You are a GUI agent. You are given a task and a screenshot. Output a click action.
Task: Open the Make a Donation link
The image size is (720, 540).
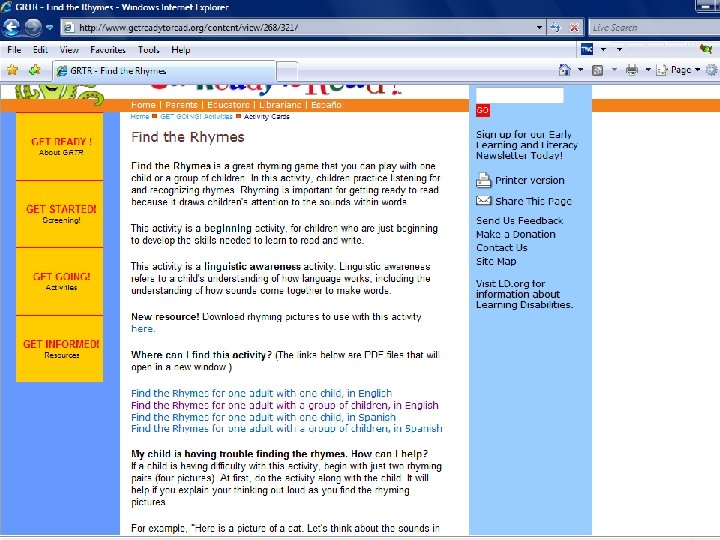(x=516, y=234)
